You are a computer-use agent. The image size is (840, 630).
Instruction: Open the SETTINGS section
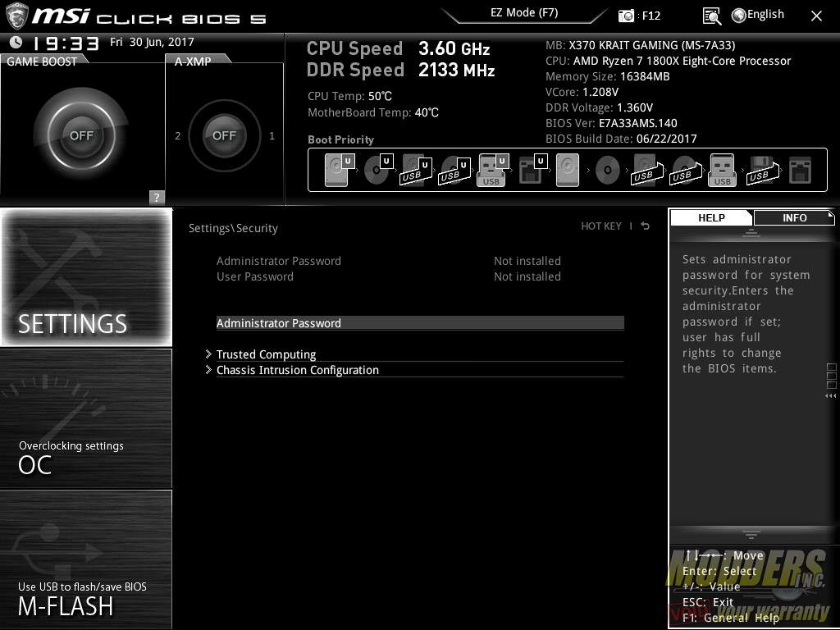(x=86, y=277)
